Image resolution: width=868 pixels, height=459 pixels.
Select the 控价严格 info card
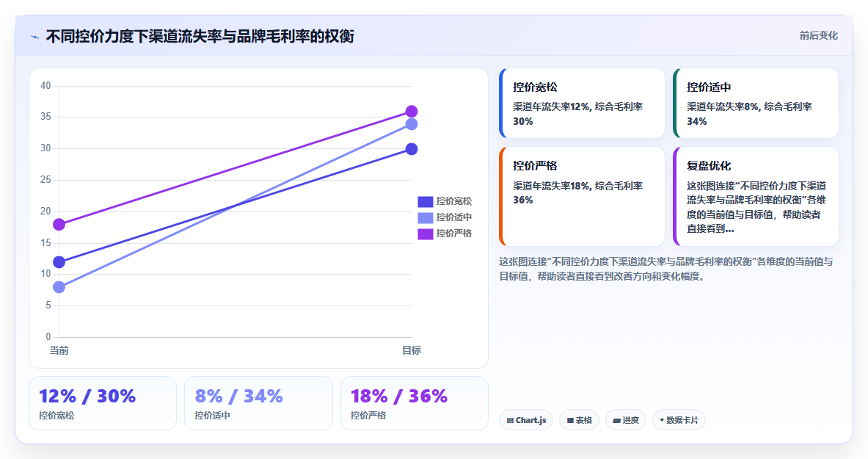(582, 196)
